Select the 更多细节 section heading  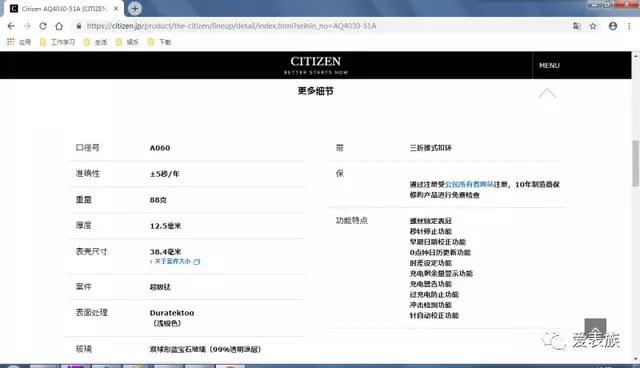coord(316,91)
